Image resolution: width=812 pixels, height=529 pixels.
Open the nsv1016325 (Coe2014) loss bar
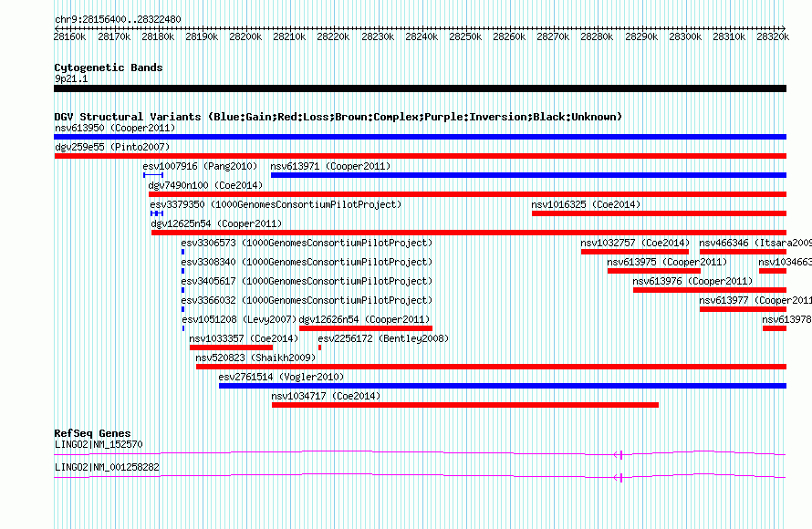coord(660,213)
